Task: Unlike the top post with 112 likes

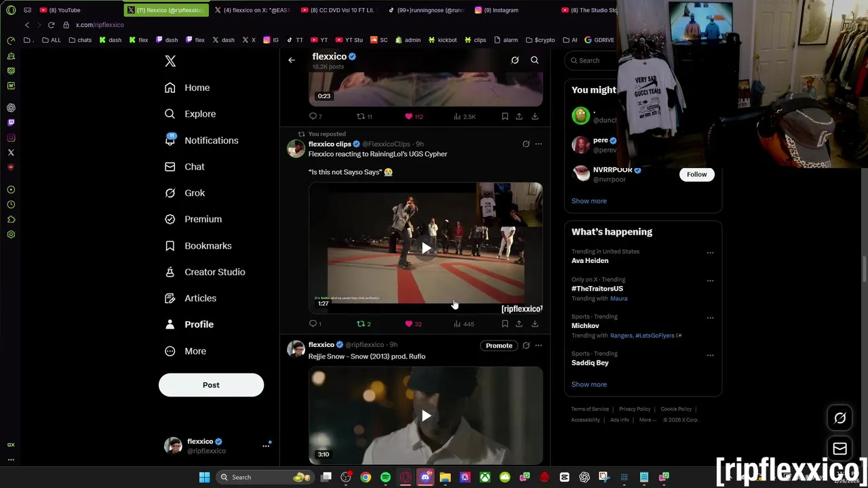Action: point(414,117)
